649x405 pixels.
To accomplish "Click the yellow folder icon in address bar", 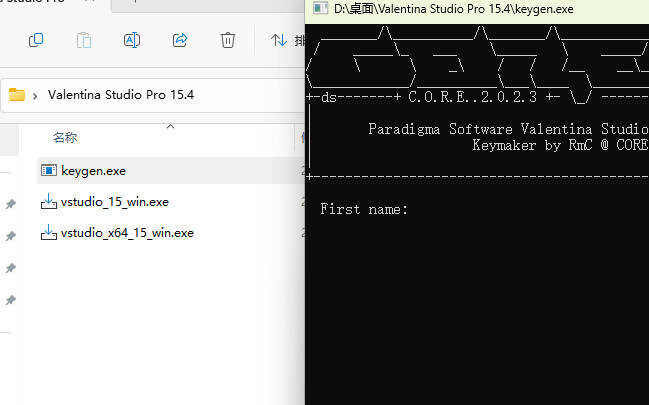I will coord(16,95).
